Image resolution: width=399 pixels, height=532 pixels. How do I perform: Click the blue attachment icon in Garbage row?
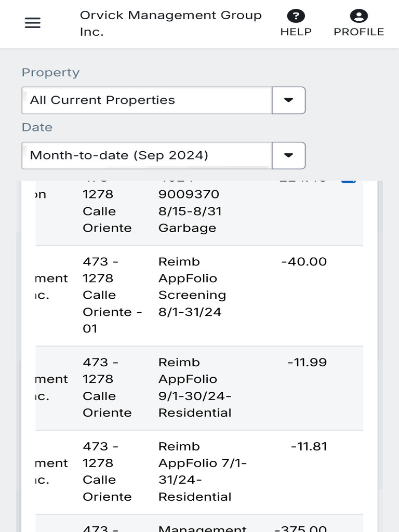348,181
